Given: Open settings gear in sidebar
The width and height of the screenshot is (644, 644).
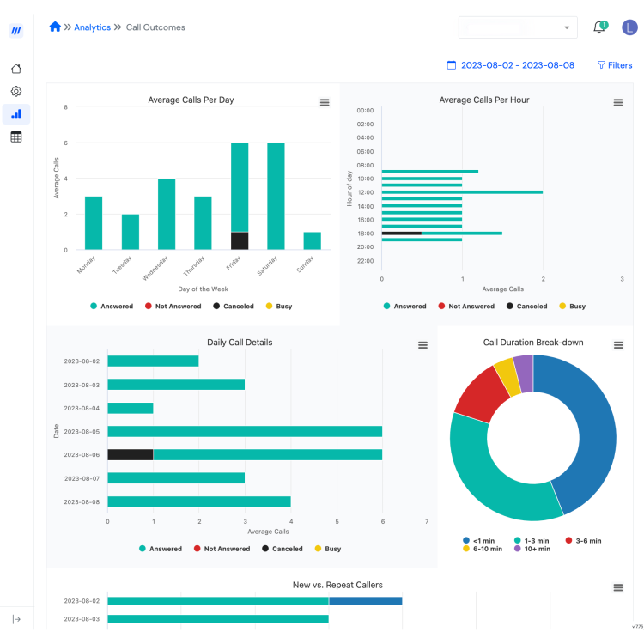Looking at the screenshot, I should coord(16,91).
